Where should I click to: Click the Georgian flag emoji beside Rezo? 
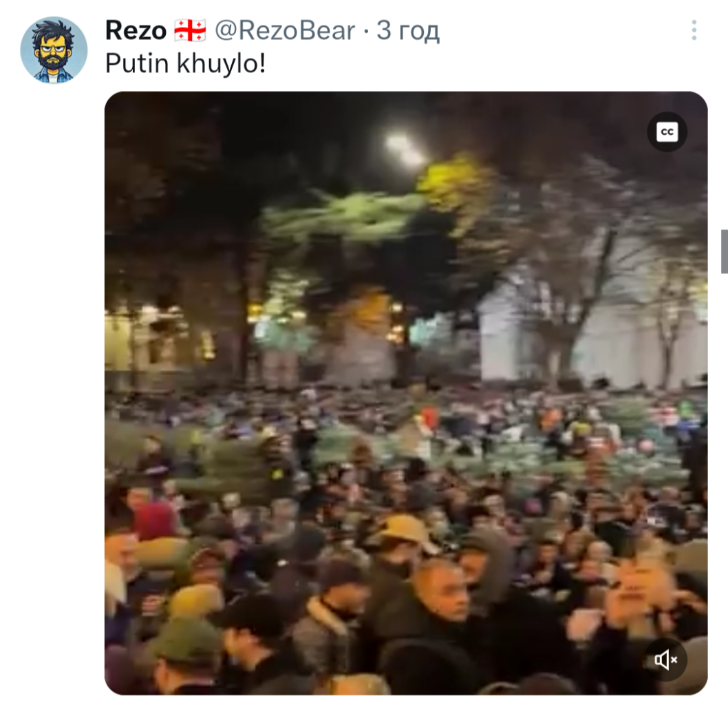tap(191, 31)
